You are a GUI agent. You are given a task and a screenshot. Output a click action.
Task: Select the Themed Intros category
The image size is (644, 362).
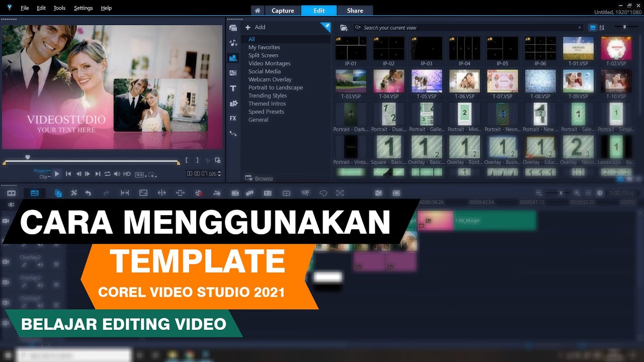(x=267, y=104)
